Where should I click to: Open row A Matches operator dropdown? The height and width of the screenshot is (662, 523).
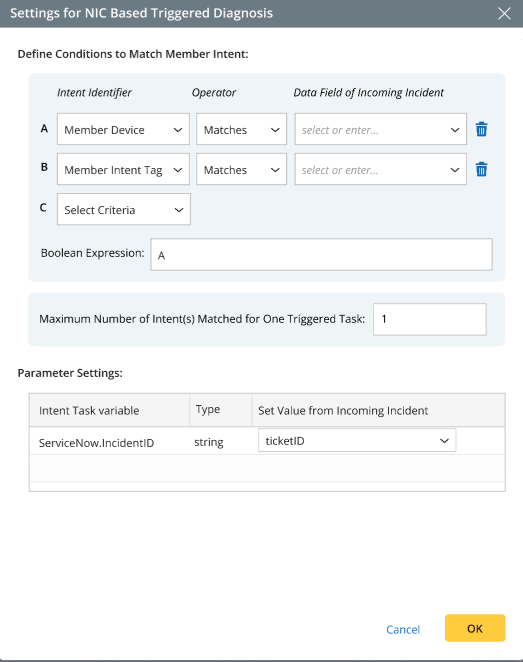pyautogui.click(x=241, y=129)
